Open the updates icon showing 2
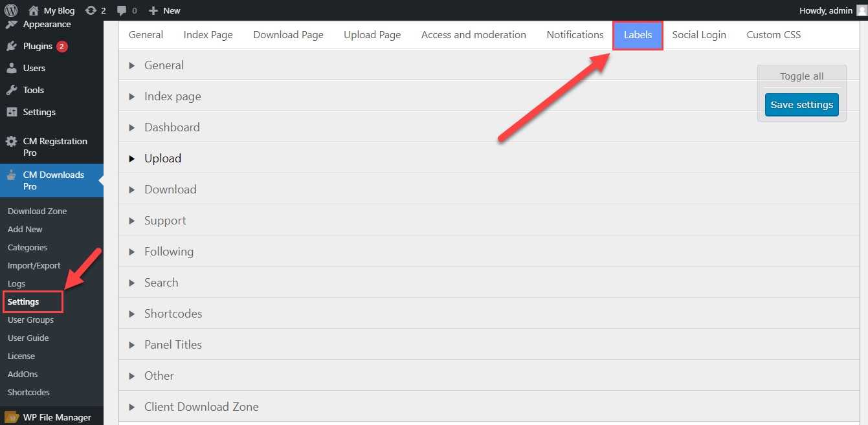The height and width of the screenshot is (425, 868). [91, 10]
